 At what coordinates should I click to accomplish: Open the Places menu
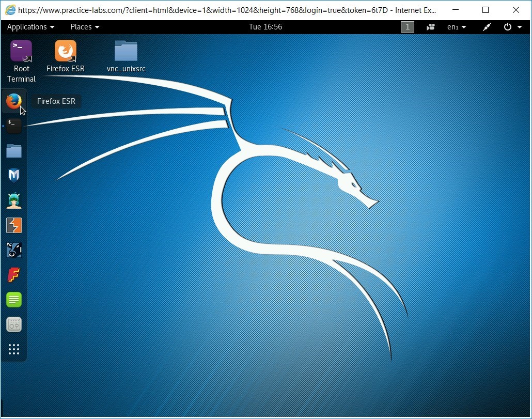point(85,27)
